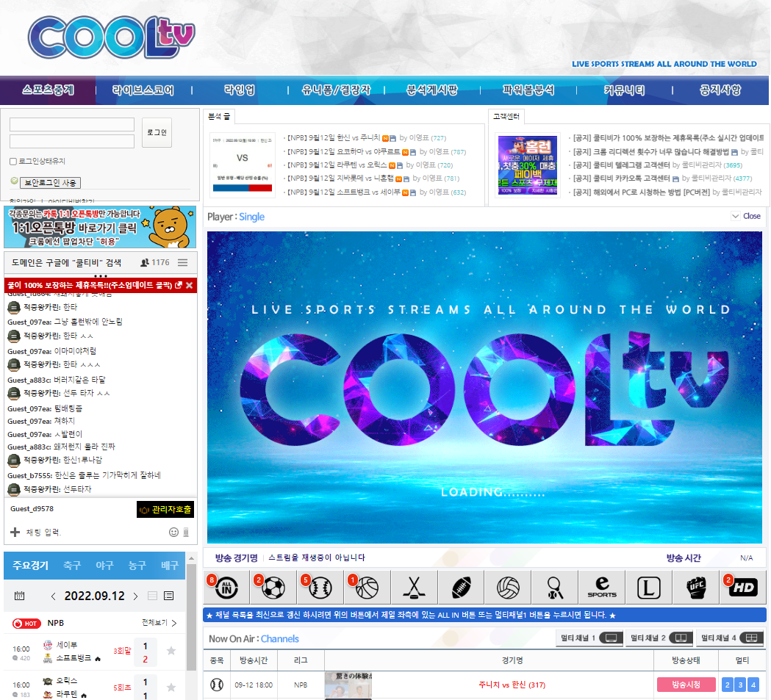Show HD channels with HD icon
This screenshot has width=771, height=700.
742,588
